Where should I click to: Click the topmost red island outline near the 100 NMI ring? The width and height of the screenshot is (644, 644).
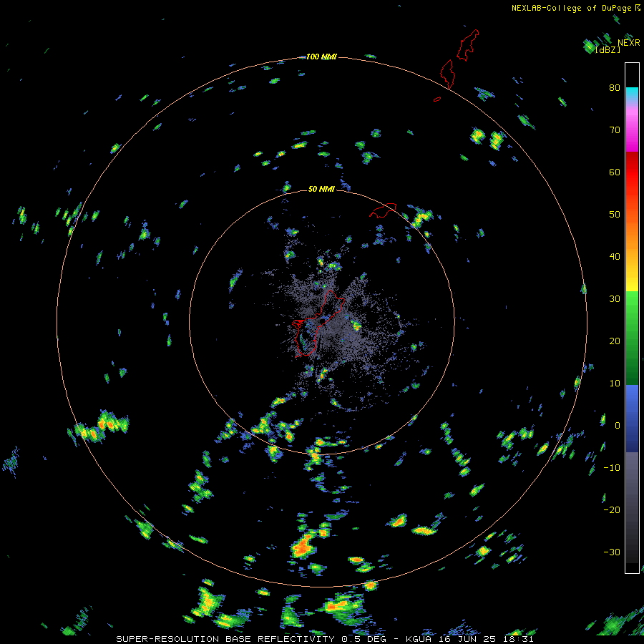[x=468, y=45]
